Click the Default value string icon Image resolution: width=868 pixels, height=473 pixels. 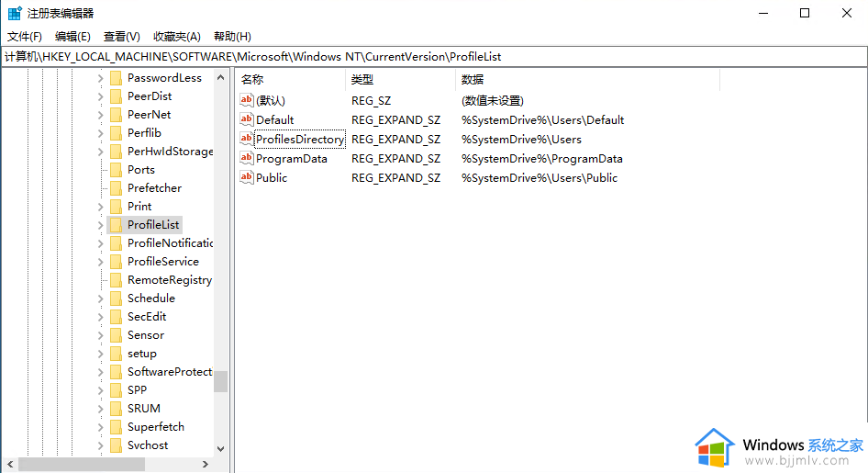tap(246, 119)
